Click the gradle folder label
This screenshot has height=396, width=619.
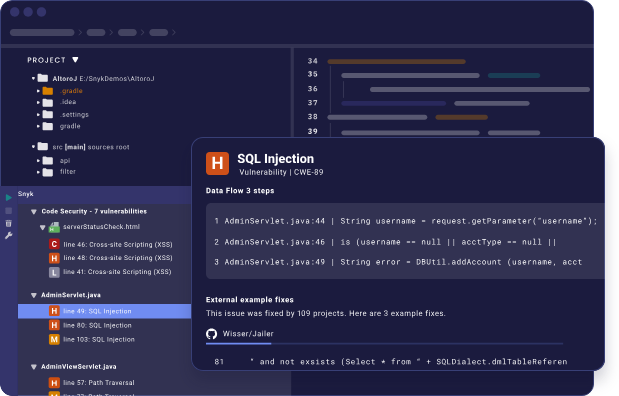coord(70,126)
